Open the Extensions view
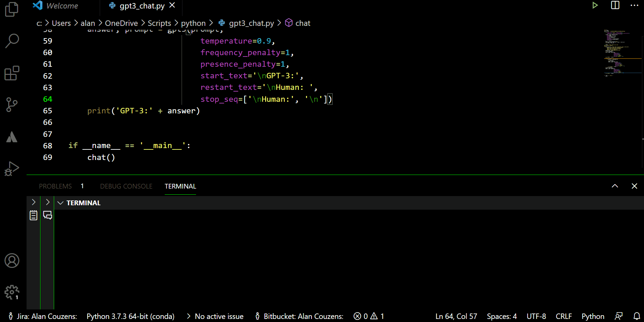The height and width of the screenshot is (322, 644). (12, 73)
